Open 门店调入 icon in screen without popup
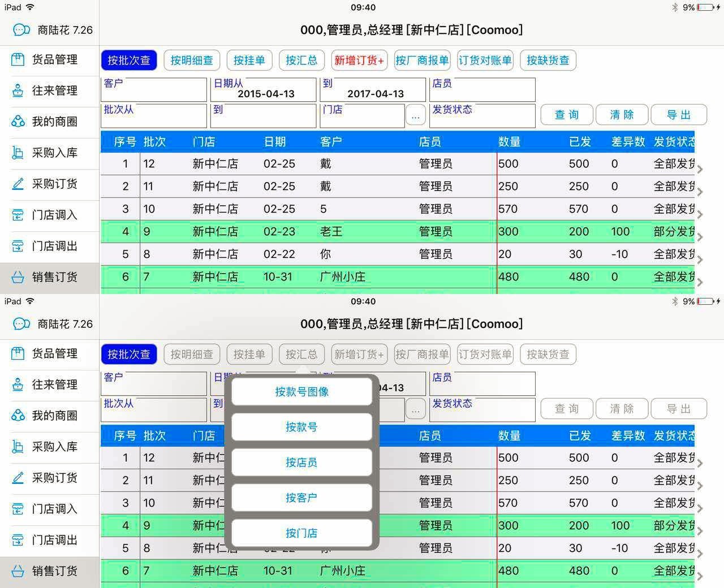The width and height of the screenshot is (724, 588). click(18, 215)
